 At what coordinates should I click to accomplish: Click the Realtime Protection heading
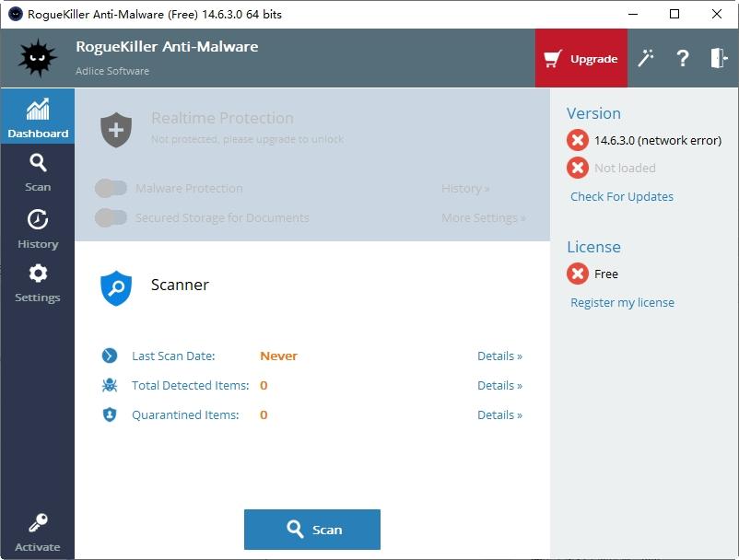pos(222,118)
